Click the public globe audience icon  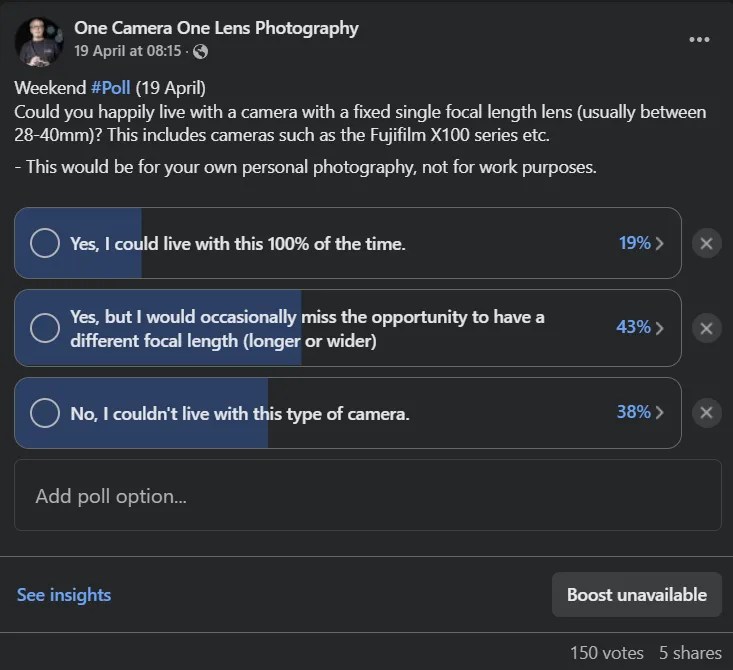[201, 51]
